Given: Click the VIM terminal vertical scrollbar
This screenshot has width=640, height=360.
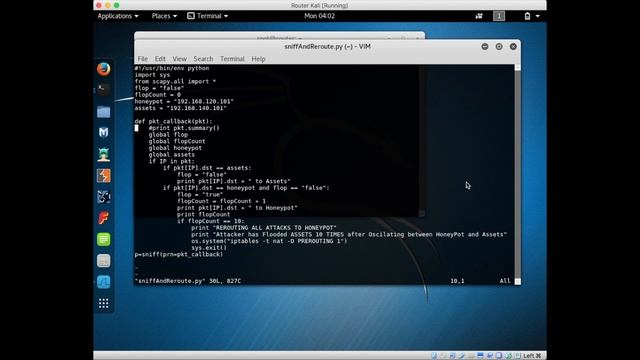Looking at the screenshot, I should pos(518,174).
